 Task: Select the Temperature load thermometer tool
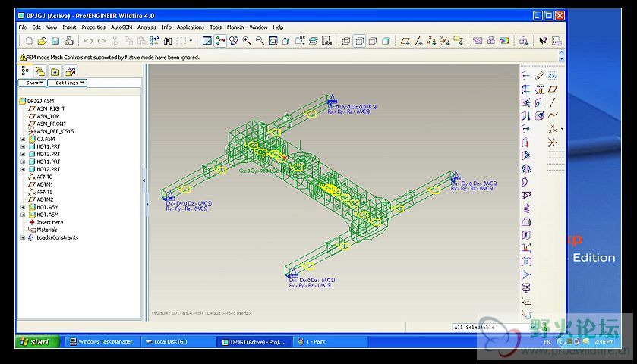tap(525, 143)
